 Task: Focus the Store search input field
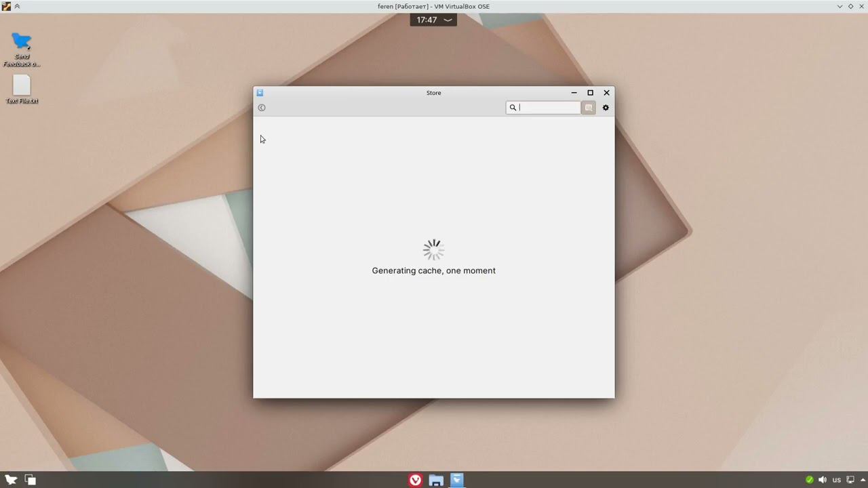(543, 108)
